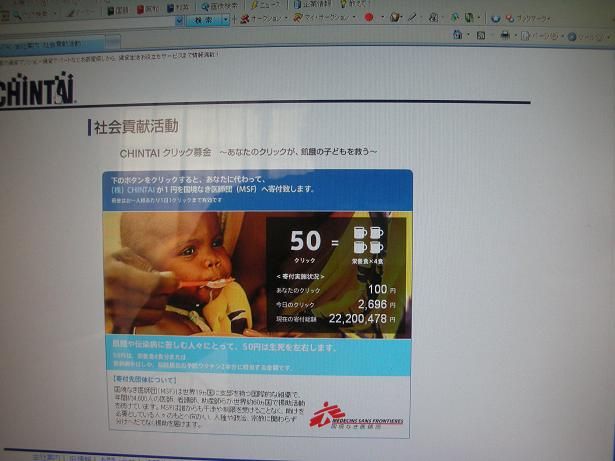Click the globe icon before ブックマーク
The image size is (615, 461).
tap(496, 18)
